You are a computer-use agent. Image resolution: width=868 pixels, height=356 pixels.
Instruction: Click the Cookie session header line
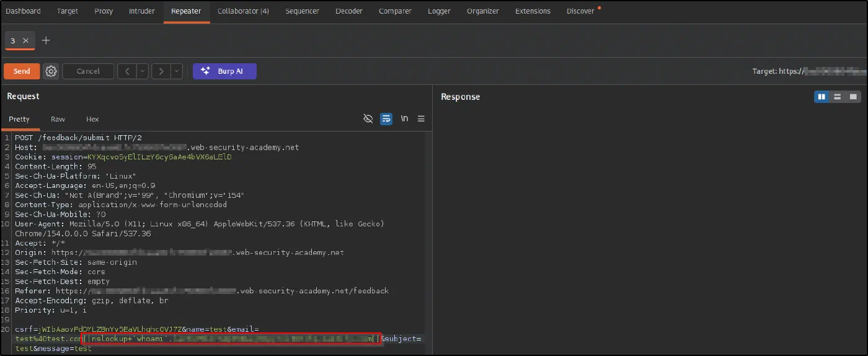tap(123, 157)
